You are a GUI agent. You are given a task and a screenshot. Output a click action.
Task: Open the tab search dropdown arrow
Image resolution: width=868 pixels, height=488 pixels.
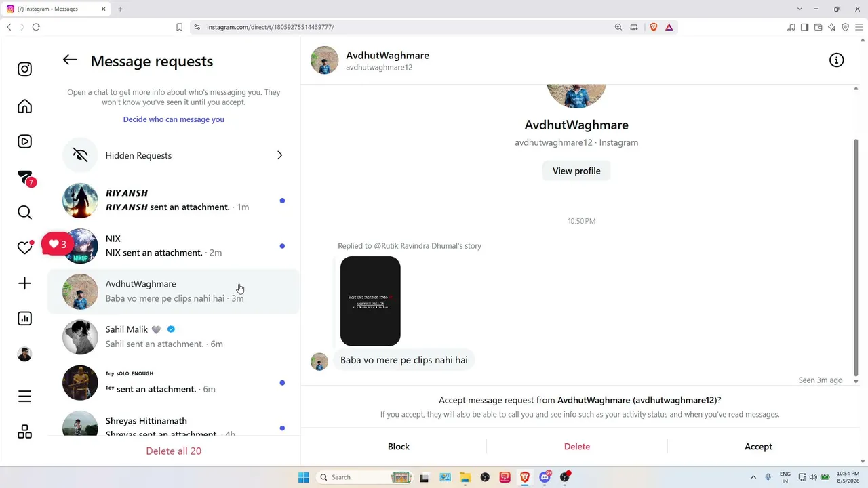(800, 9)
